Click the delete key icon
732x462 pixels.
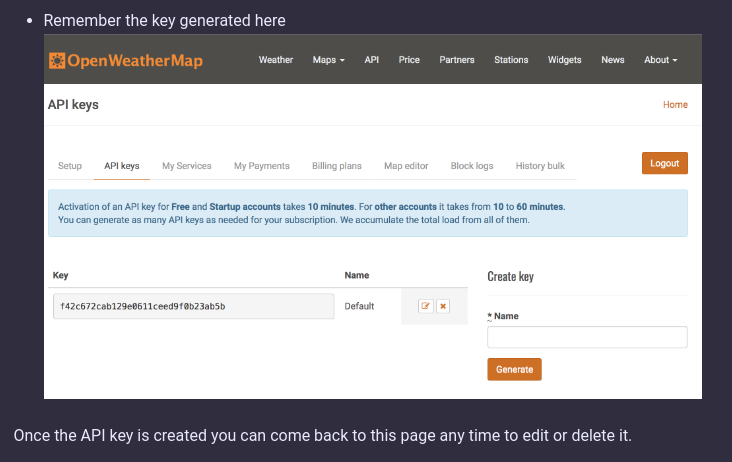[x=443, y=306]
